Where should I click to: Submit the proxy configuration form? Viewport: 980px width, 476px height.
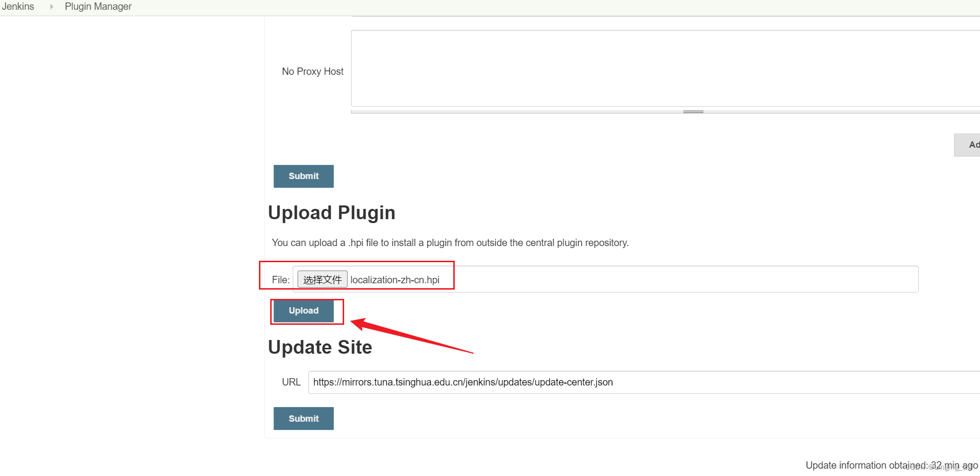click(x=303, y=176)
